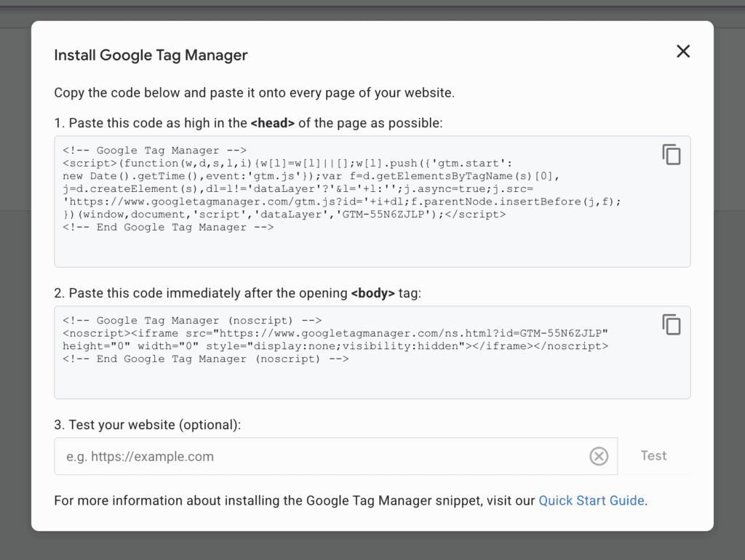Click the 'GTM-55N6ZJLP' script line in head code

(x=284, y=215)
